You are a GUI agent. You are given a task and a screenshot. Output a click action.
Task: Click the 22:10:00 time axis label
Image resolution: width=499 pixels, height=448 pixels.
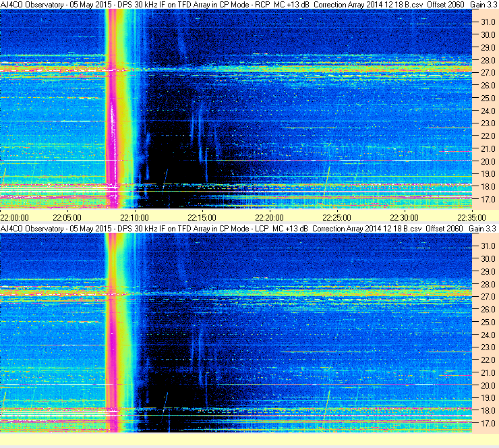tap(134, 218)
